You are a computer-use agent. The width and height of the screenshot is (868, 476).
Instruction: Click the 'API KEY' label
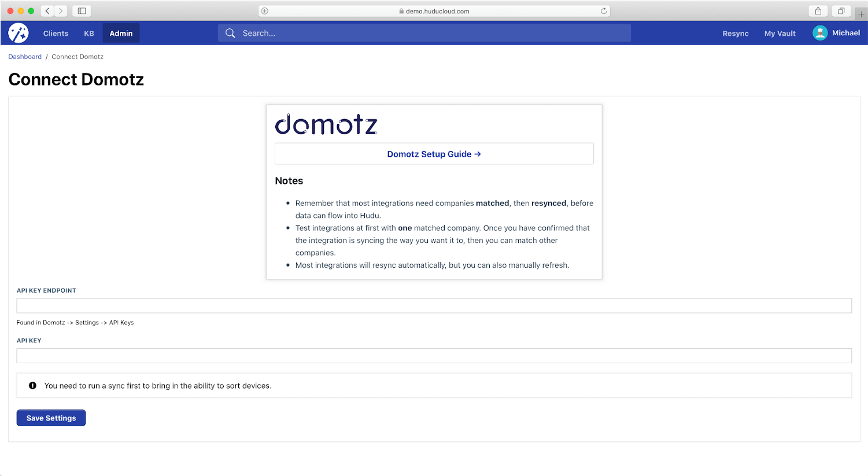pyautogui.click(x=29, y=341)
